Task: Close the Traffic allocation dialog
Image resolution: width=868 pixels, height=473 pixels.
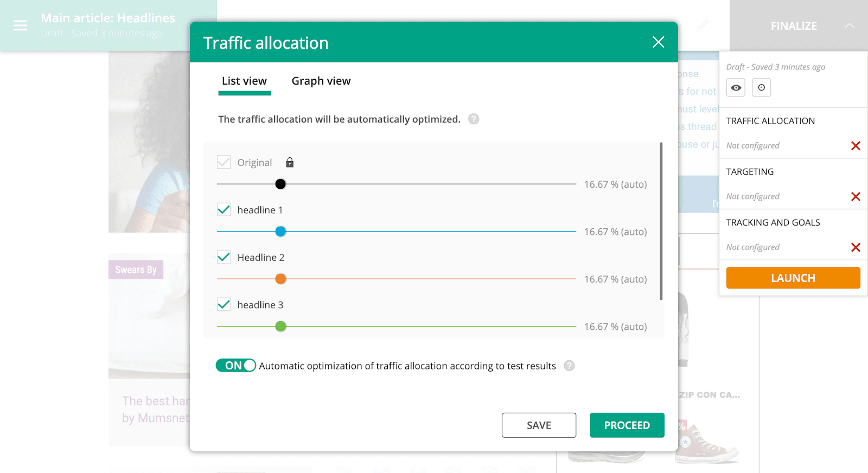Action: pyautogui.click(x=658, y=42)
